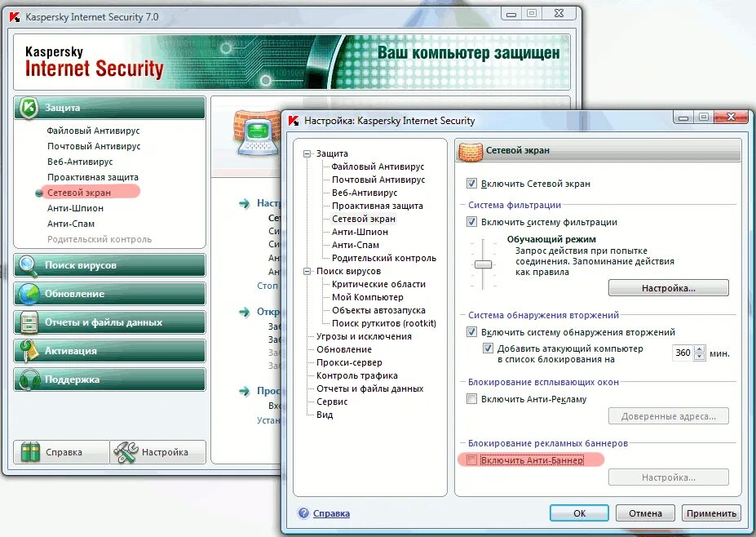Click the green arrow next to Настр section
The height and width of the screenshot is (537, 756).
[x=245, y=203]
